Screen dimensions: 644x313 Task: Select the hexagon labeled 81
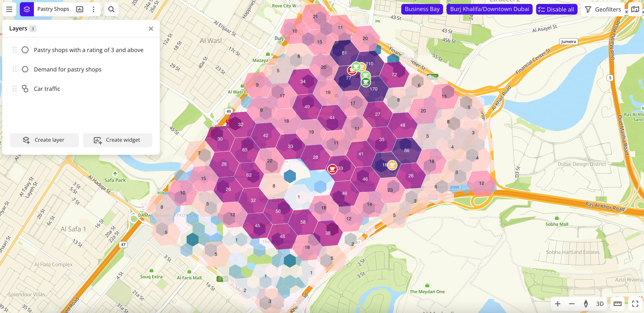click(x=344, y=53)
